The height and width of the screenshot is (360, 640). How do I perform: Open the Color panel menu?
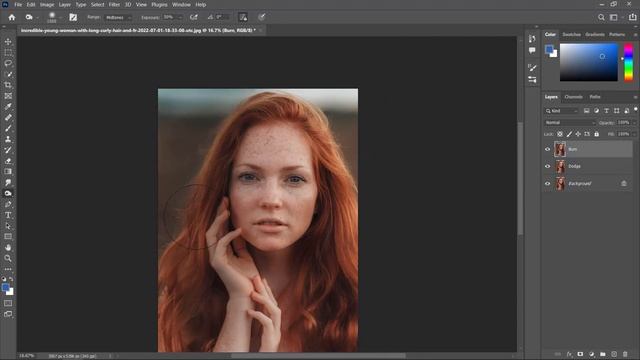pos(635,35)
